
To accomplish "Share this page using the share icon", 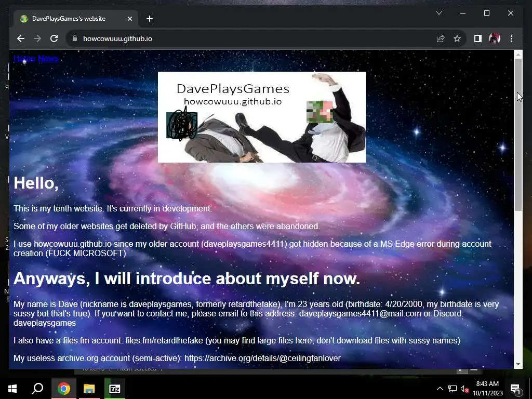I will tap(441, 38).
